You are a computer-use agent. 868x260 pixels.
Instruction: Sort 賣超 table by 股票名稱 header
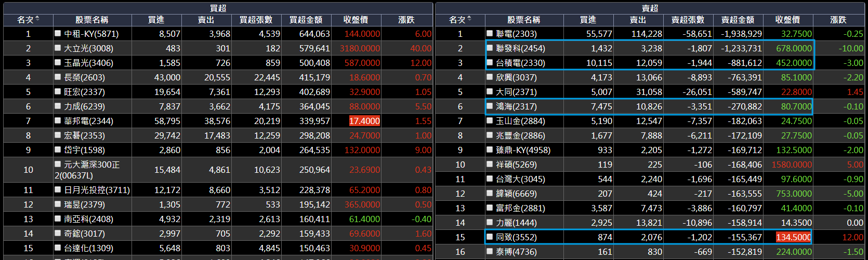[524, 20]
